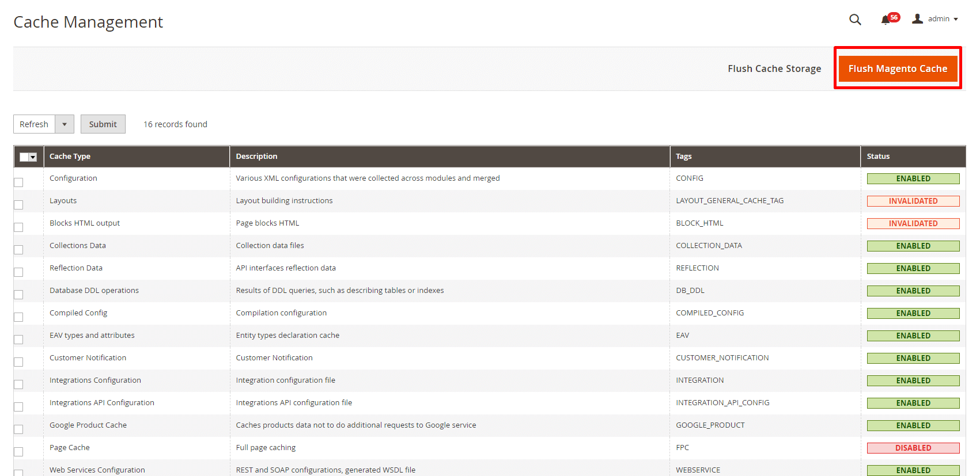This screenshot has height=476, width=980.
Task: Click INVALIDATED status badge for Layouts
Action: 913,201
